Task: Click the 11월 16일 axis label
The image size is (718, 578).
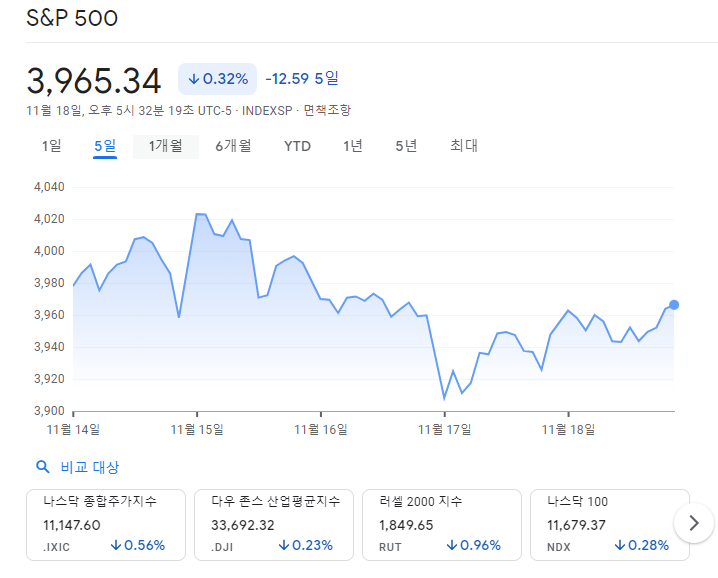Action: pyautogui.click(x=321, y=430)
